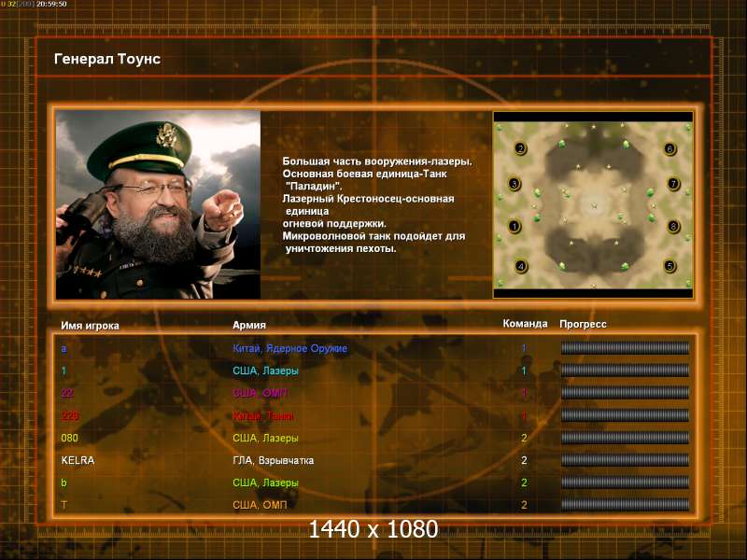The width and height of the screenshot is (747, 560).
Task: Select start position 3 on the minimap
Action: pyautogui.click(x=514, y=184)
